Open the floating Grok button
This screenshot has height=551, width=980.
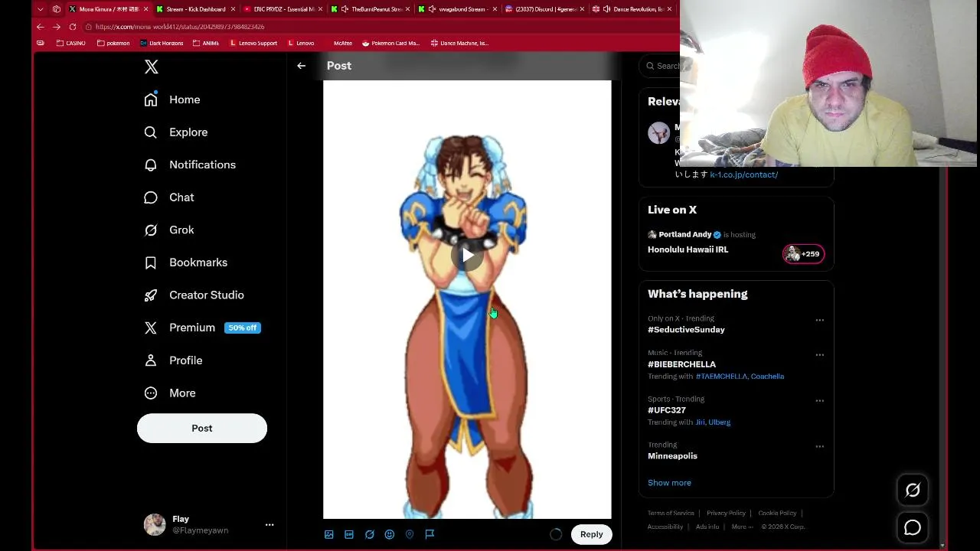913,491
